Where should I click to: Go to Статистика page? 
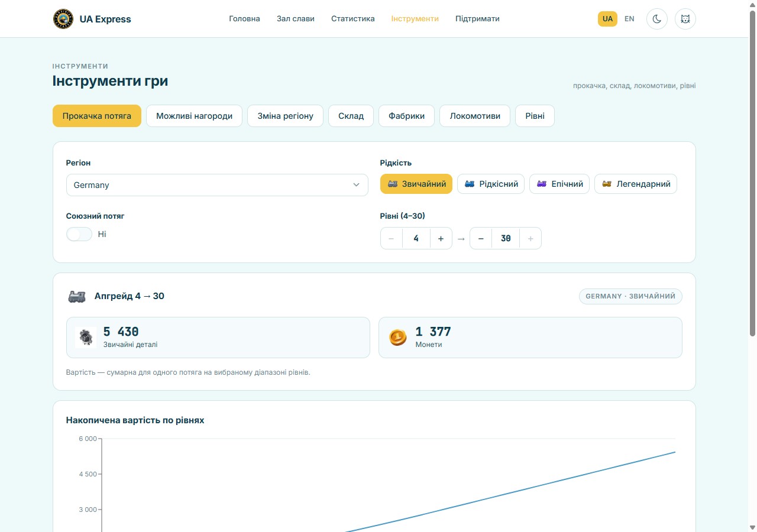pos(353,19)
